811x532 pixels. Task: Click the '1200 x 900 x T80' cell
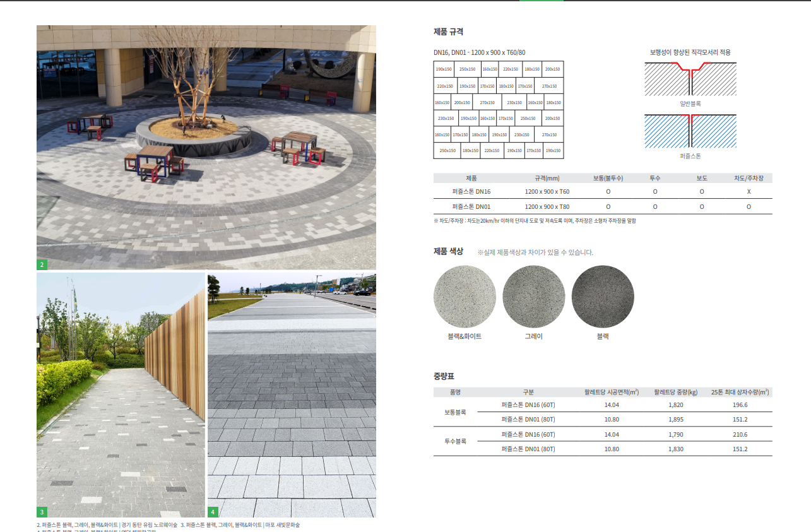pyautogui.click(x=547, y=206)
